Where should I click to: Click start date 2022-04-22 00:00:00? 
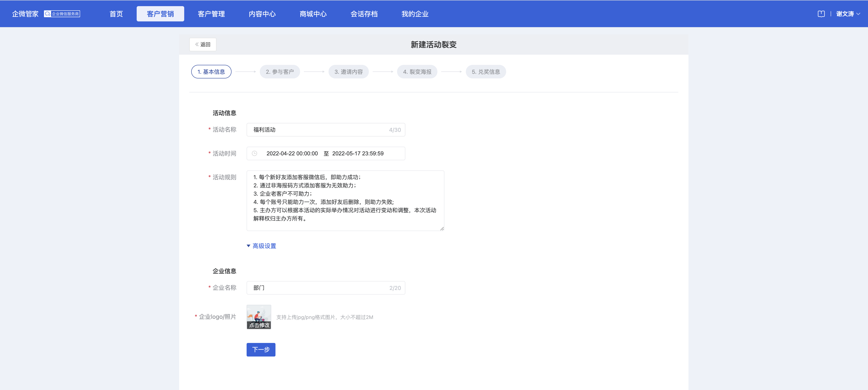292,153
